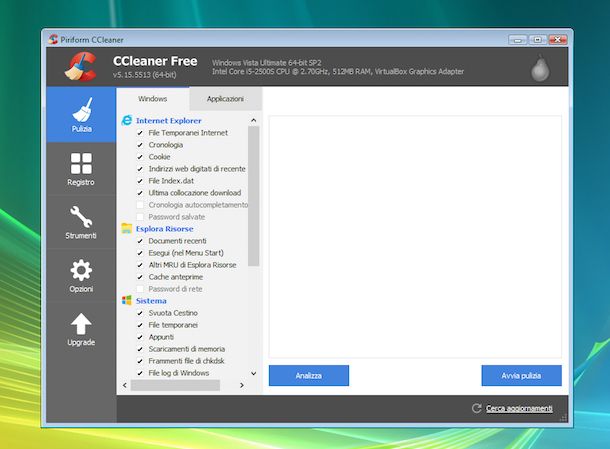Click the Esplora Risorse folder icon
This screenshot has height=449, width=610.
(x=126, y=228)
